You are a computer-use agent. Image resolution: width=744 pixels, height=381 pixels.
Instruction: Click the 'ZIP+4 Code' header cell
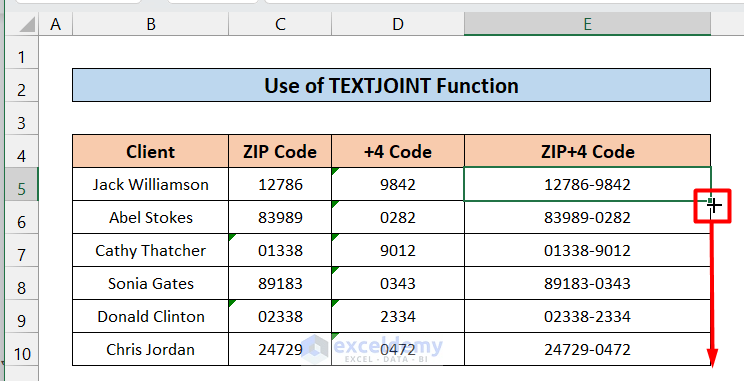point(587,151)
